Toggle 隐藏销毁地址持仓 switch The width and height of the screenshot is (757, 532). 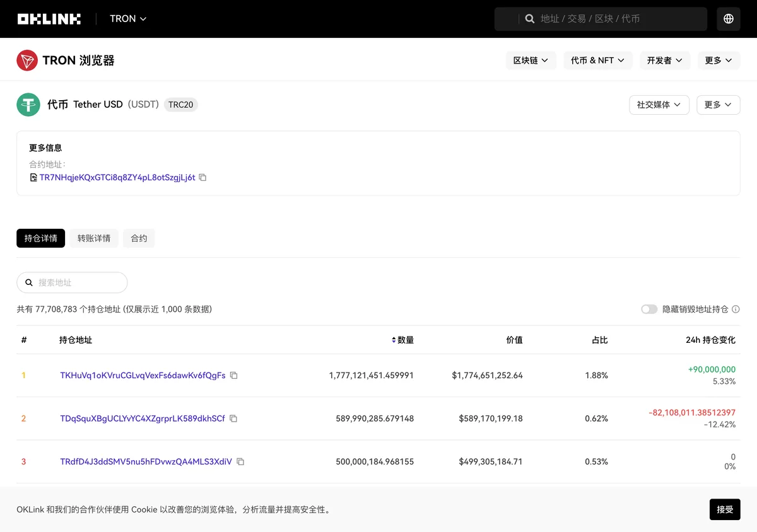(x=649, y=309)
